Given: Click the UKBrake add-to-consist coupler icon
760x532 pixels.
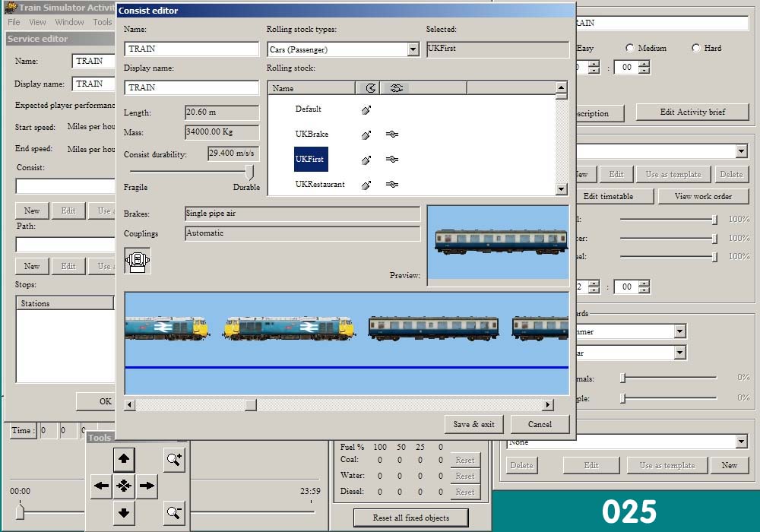Looking at the screenshot, I should (x=391, y=135).
